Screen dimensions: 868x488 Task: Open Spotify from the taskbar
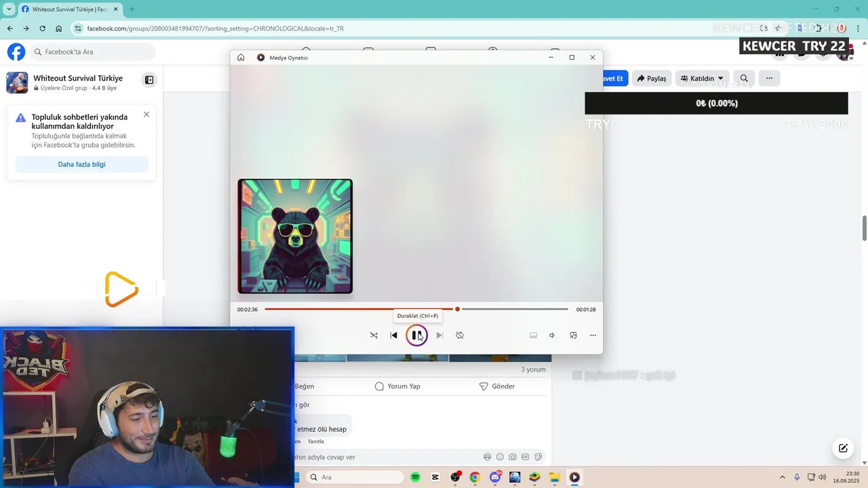tap(415, 477)
